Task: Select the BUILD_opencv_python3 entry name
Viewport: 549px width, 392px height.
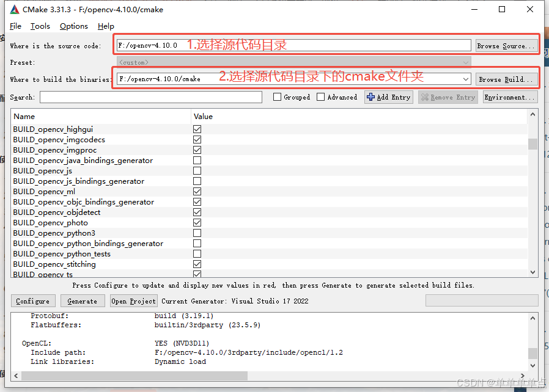Action: 54,233
